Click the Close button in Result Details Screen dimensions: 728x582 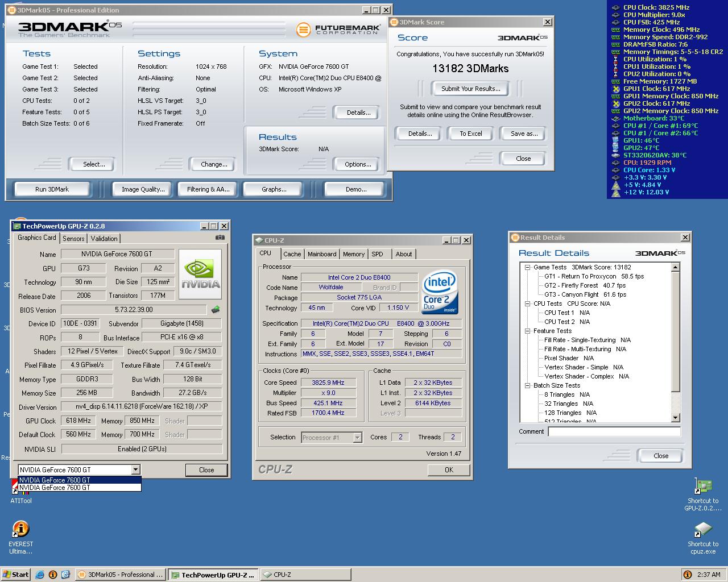point(661,456)
